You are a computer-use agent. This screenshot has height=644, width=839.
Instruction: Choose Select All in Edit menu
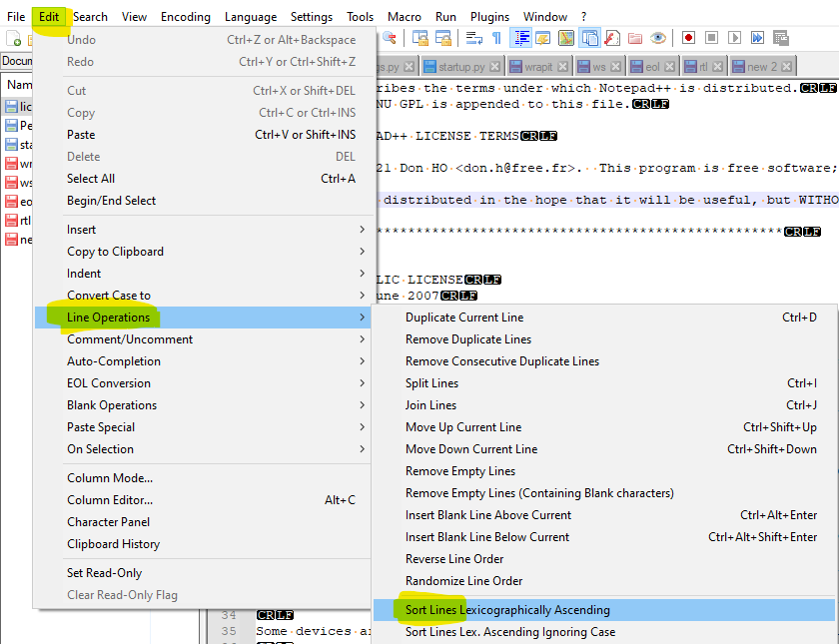[203, 179]
